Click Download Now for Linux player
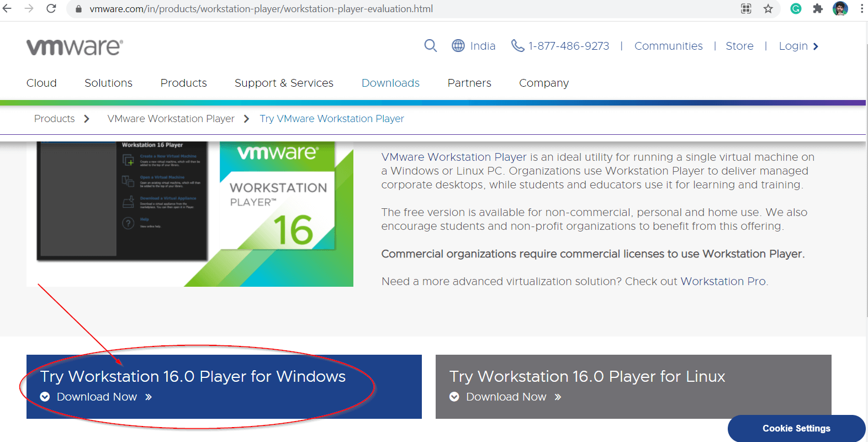This screenshot has height=442, width=868. tap(506, 397)
